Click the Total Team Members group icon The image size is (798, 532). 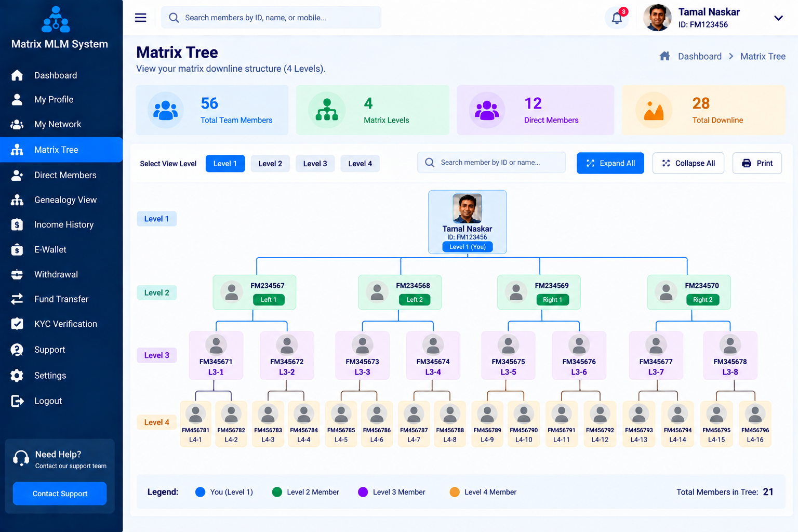point(165,110)
